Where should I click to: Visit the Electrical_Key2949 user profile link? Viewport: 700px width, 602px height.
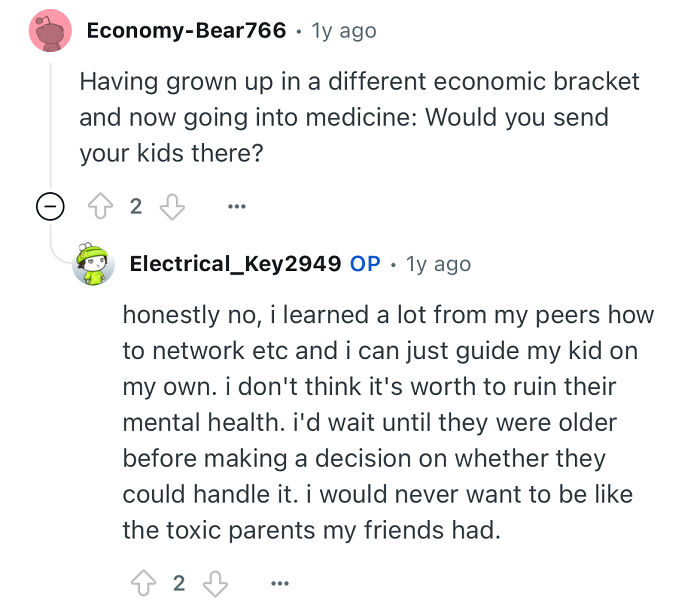[x=235, y=263]
